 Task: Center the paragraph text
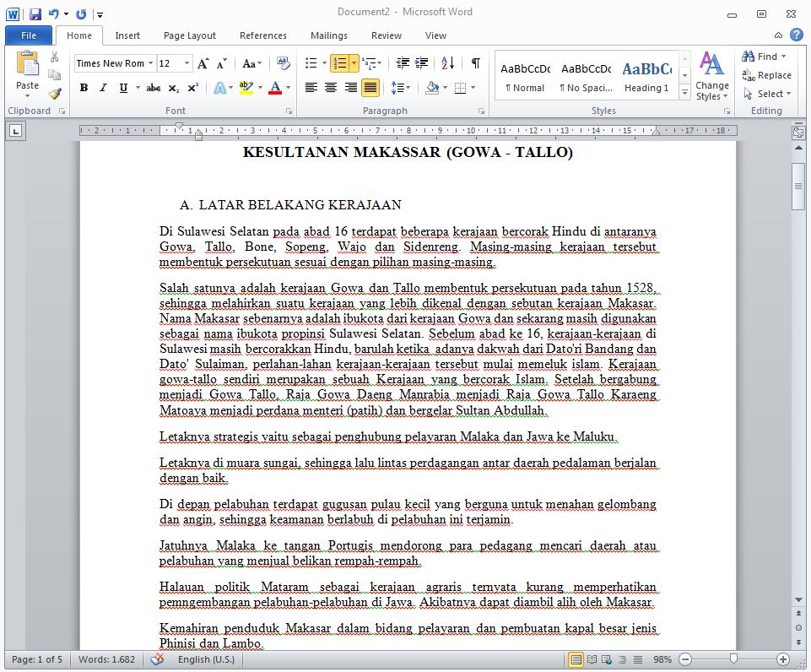click(331, 88)
